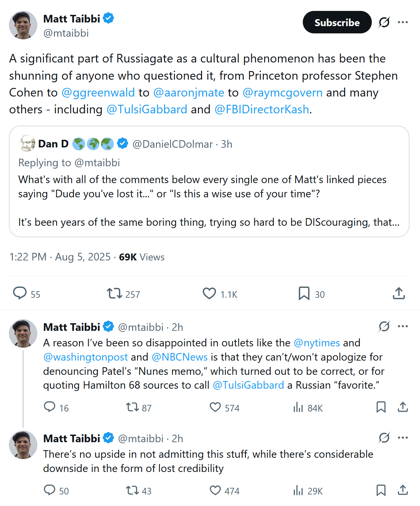Open the @FBIDirectorKash mention link
The image size is (420, 506).
coord(262,109)
